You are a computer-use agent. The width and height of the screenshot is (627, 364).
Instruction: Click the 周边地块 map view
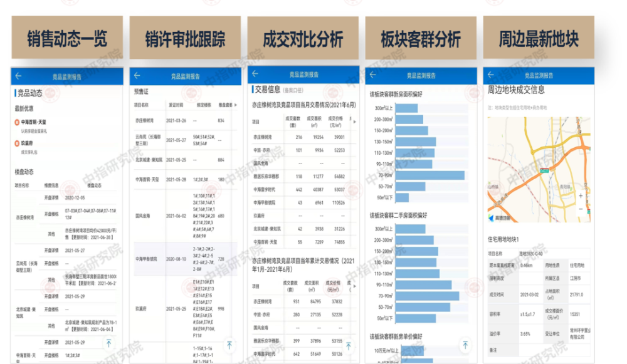pyautogui.click(x=539, y=169)
